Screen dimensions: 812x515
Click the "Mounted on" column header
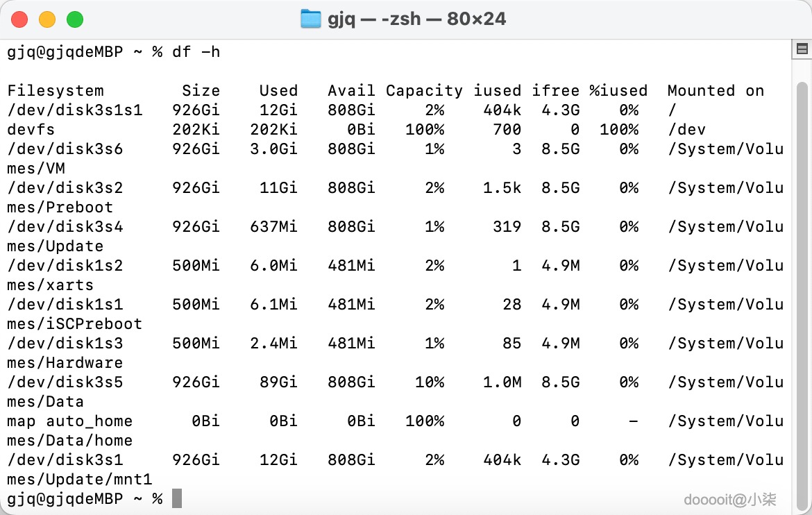click(716, 91)
